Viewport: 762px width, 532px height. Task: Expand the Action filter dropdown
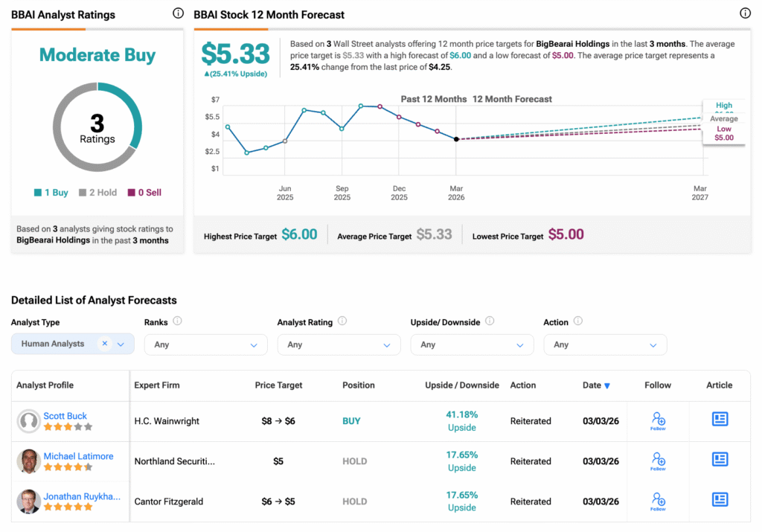pyautogui.click(x=605, y=344)
